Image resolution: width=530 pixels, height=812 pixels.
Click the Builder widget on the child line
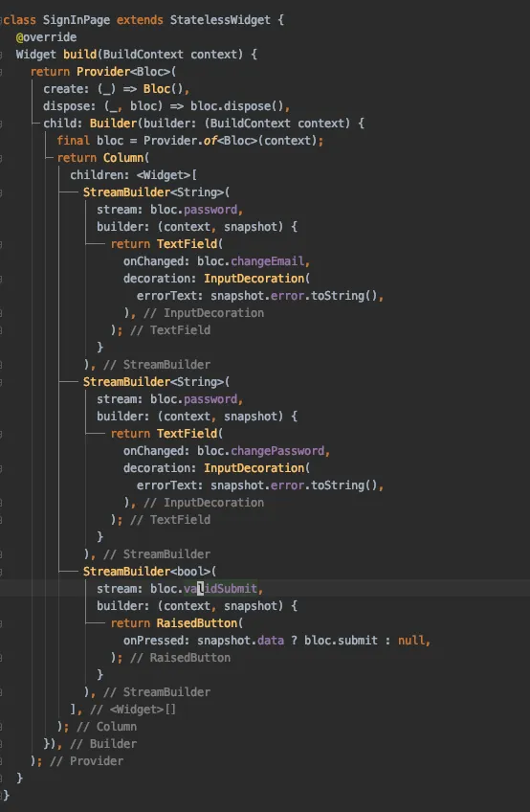(x=113, y=124)
